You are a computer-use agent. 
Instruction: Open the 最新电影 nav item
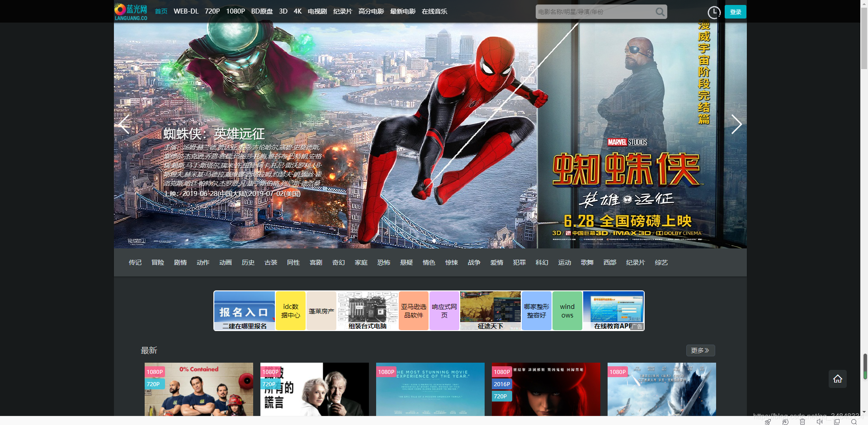(403, 11)
